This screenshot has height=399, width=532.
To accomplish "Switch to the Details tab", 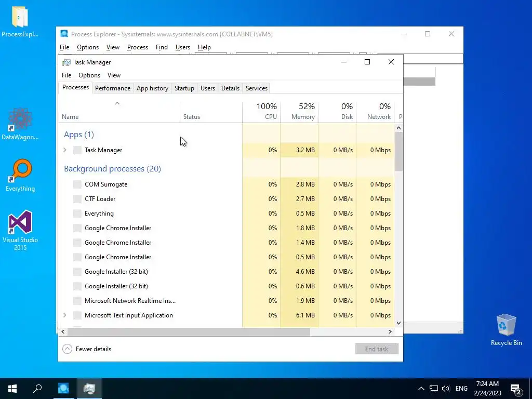I will [230, 88].
